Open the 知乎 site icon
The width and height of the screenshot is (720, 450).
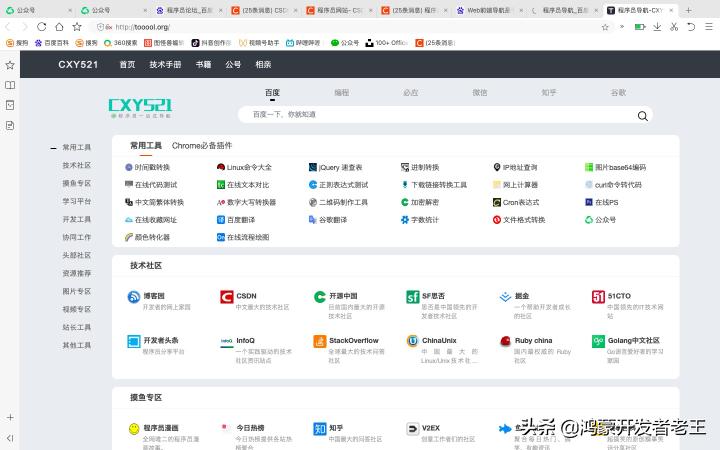[320, 428]
